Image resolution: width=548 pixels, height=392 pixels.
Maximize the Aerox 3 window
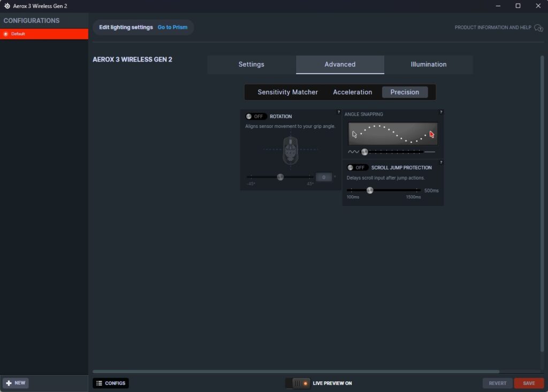(518, 6)
